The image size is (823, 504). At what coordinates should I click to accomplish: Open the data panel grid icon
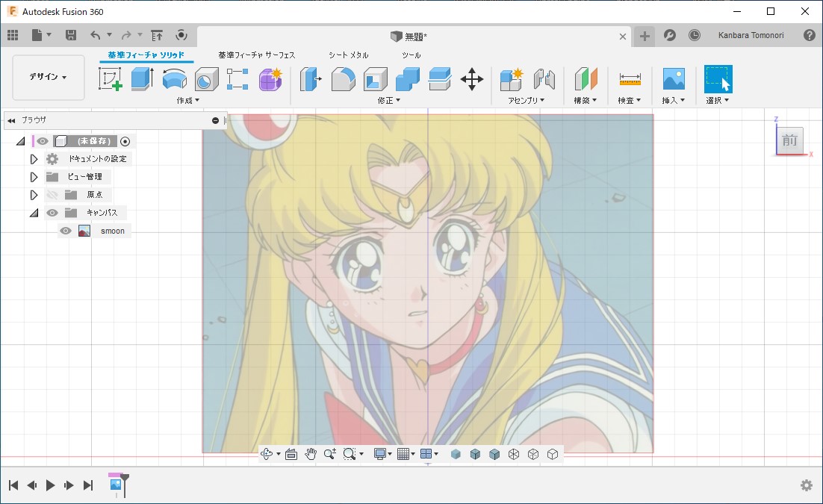pyautogui.click(x=13, y=35)
